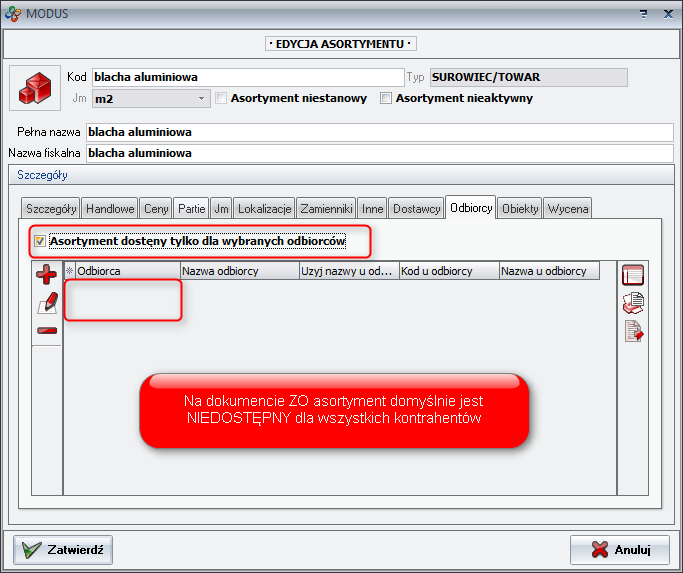Click the edit recipient pencil icon
The width and height of the screenshot is (683, 573).
tap(46, 302)
